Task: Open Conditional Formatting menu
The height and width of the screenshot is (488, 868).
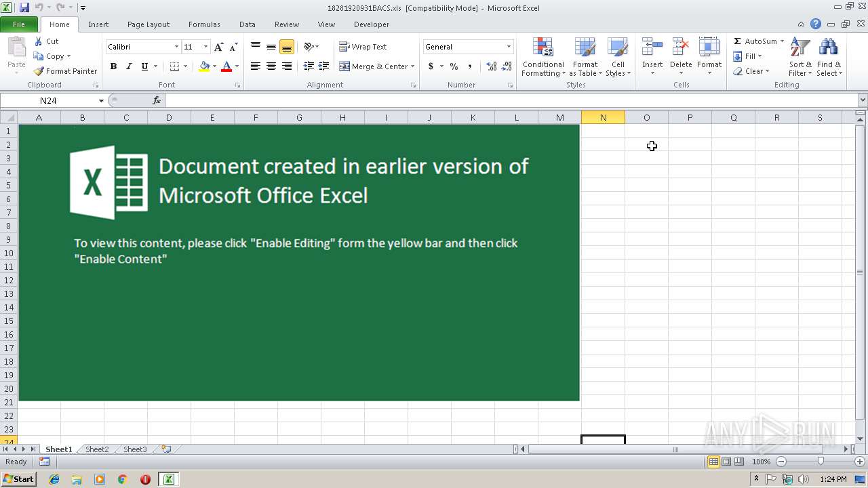Action: 542,58
